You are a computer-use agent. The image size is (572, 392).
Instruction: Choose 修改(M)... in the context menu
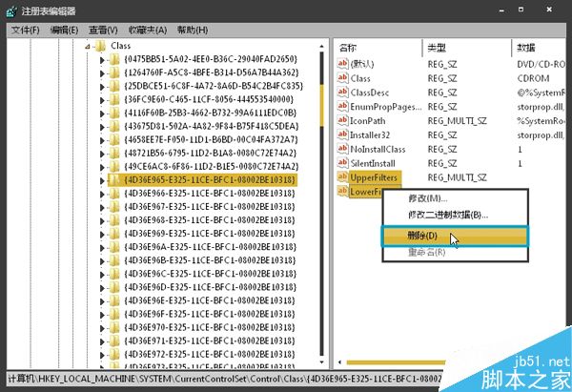427,198
